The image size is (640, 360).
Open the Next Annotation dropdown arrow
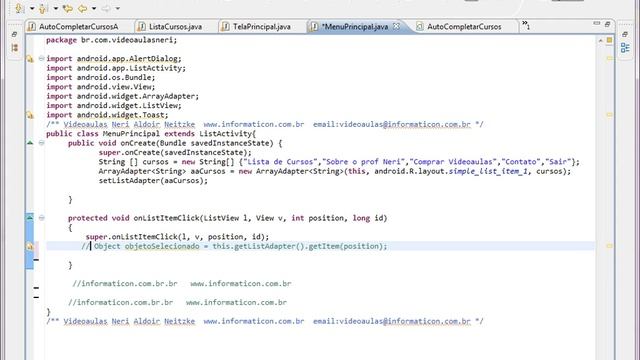coord(32,9)
